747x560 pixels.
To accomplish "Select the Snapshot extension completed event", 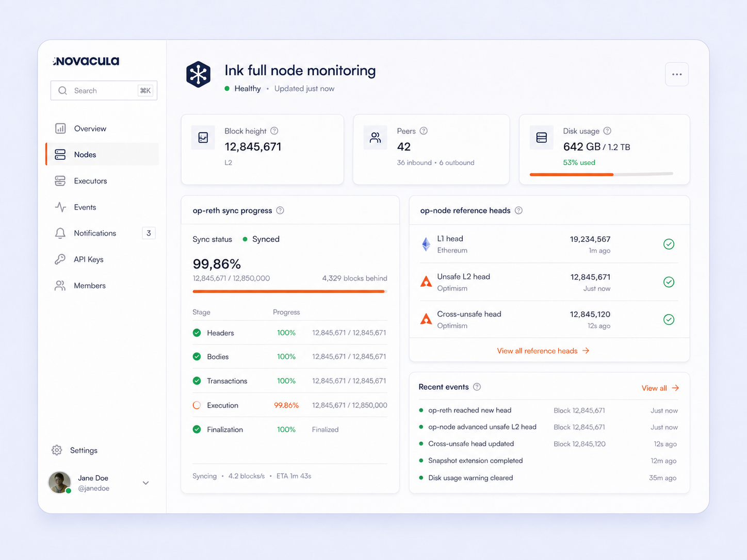I will (548, 460).
